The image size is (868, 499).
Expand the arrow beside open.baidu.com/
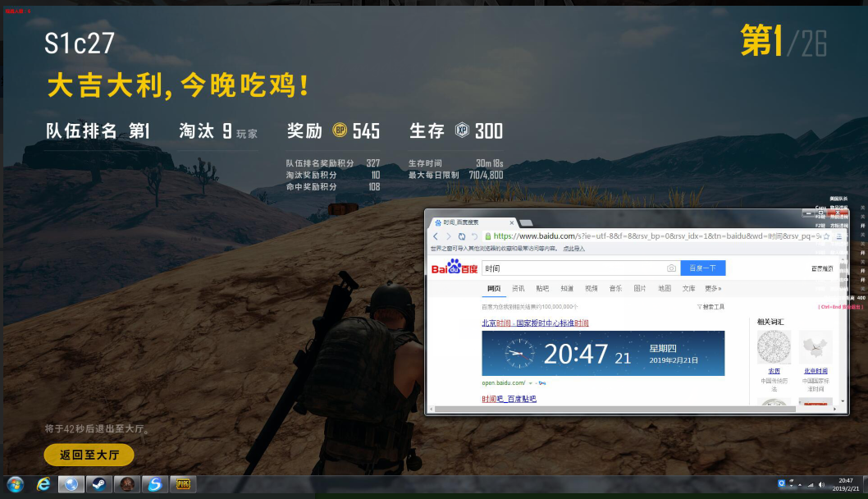530,383
